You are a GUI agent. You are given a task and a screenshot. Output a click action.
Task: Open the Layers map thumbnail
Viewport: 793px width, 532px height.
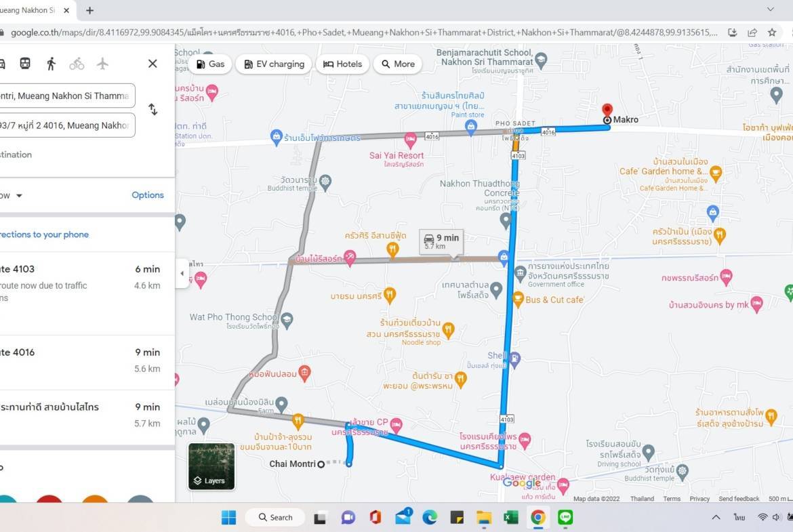pyautogui.click(x=211, y=466)
